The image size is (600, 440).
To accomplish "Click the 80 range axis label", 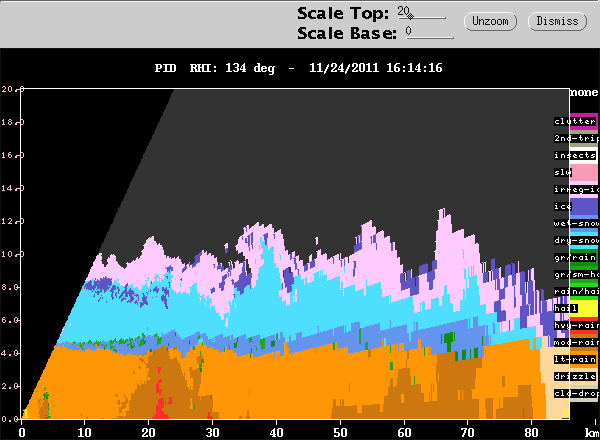I will tap(531, 433).
